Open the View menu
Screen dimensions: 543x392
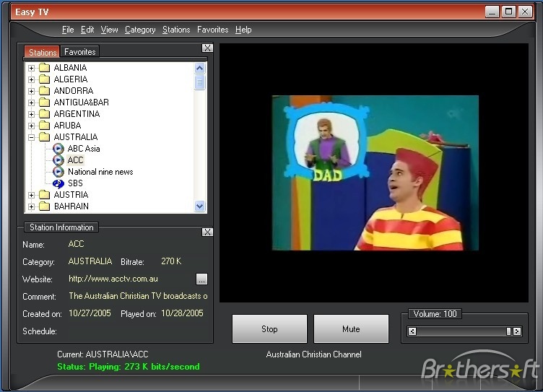click(x=110, y=30)
